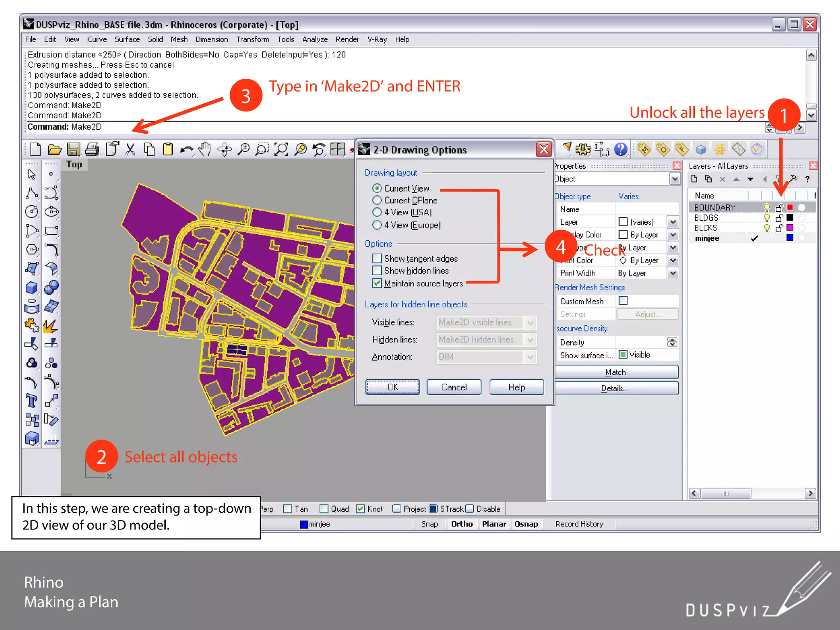Select the Text tool
Screen dimensions: 840x630
coord(32,401)
